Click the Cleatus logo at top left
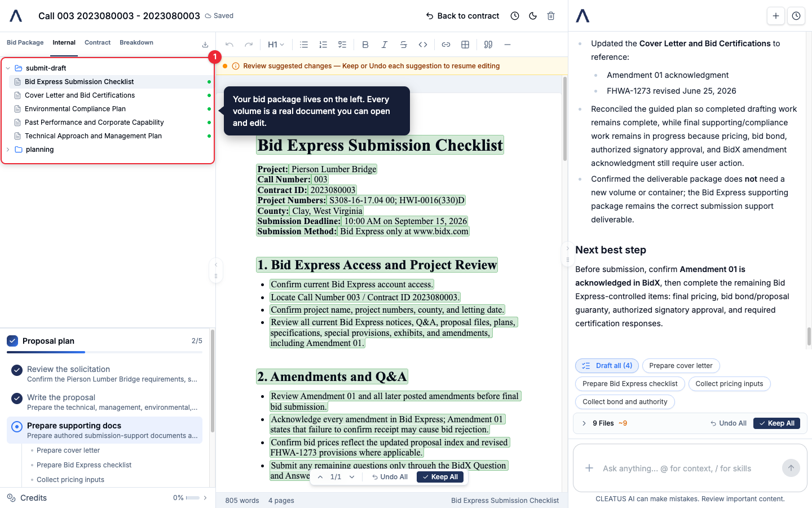 tap(16, 16)
